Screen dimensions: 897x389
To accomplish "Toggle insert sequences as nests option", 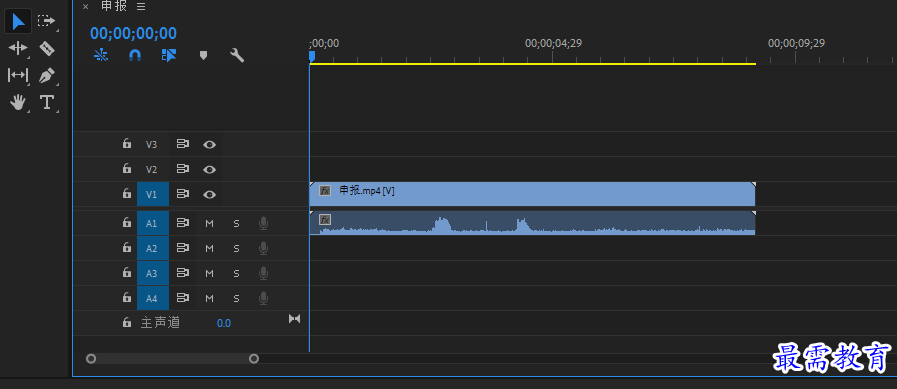I will 101,55.
